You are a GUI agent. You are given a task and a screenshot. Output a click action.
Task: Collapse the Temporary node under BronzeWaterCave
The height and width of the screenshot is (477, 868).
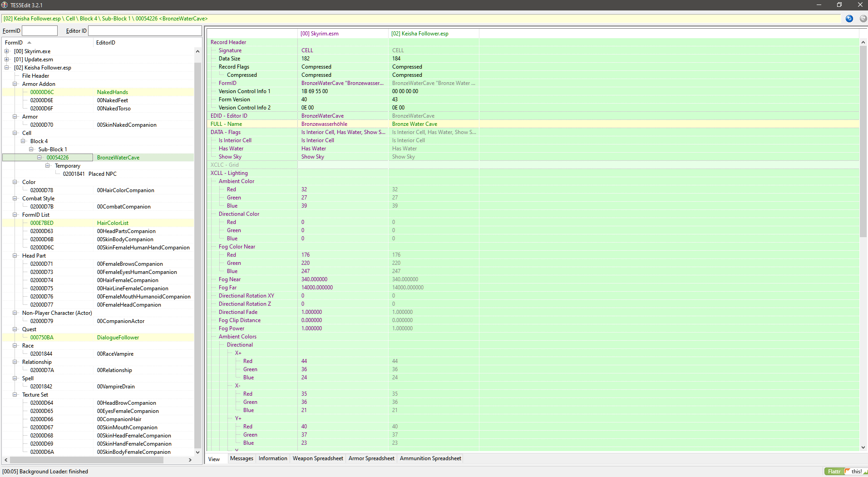48,166
